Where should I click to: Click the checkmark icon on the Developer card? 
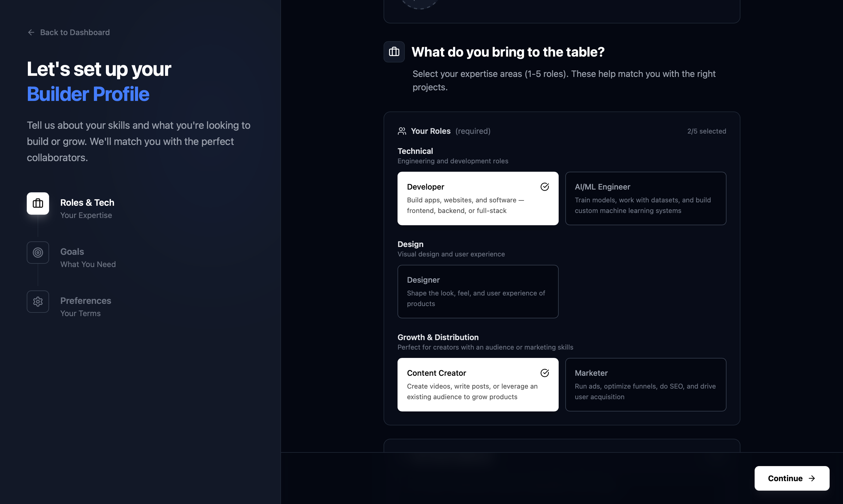[x=544, y=186]
